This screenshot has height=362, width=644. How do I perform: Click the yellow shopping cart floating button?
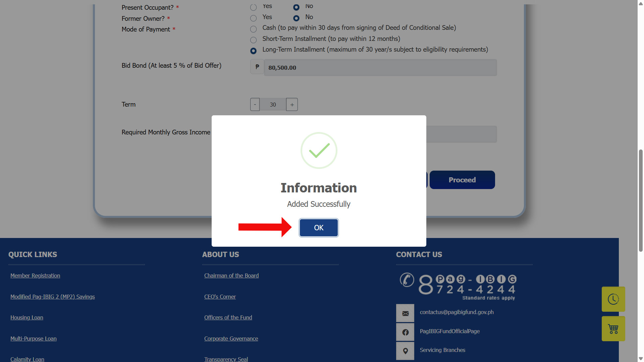[x=613, y=328]
